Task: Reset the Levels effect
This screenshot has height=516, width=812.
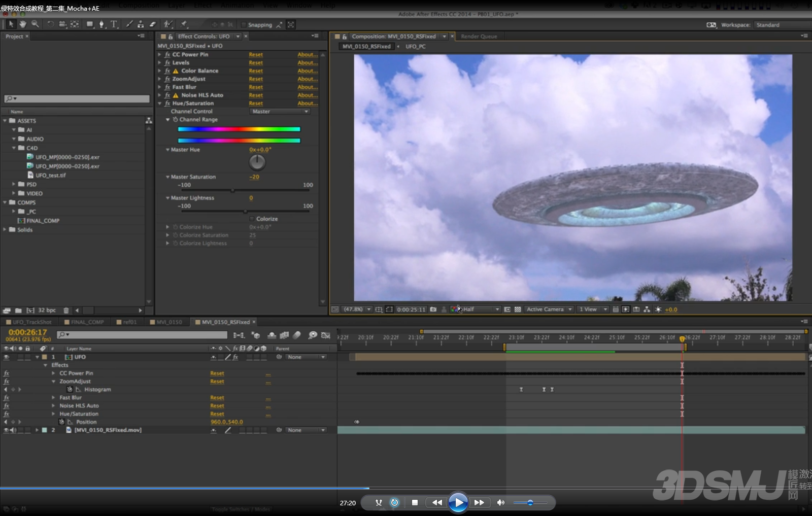Action: click(x=256, y=63)
